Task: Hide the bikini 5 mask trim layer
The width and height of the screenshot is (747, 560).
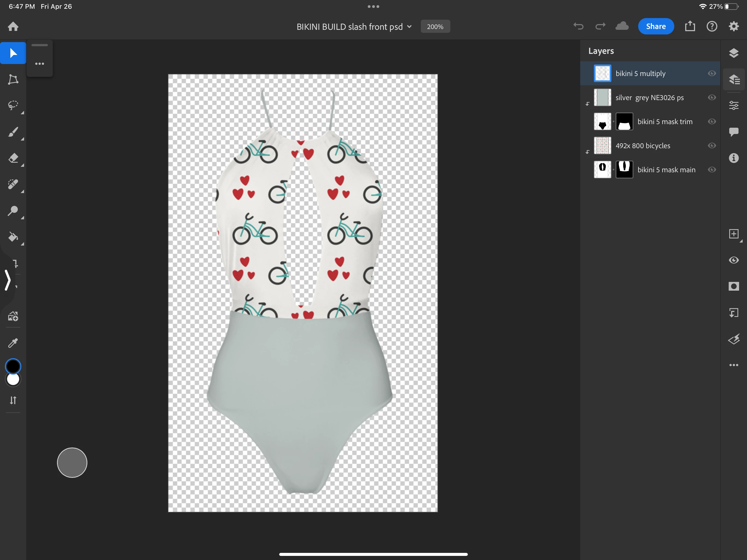Action: coord(711,122)
